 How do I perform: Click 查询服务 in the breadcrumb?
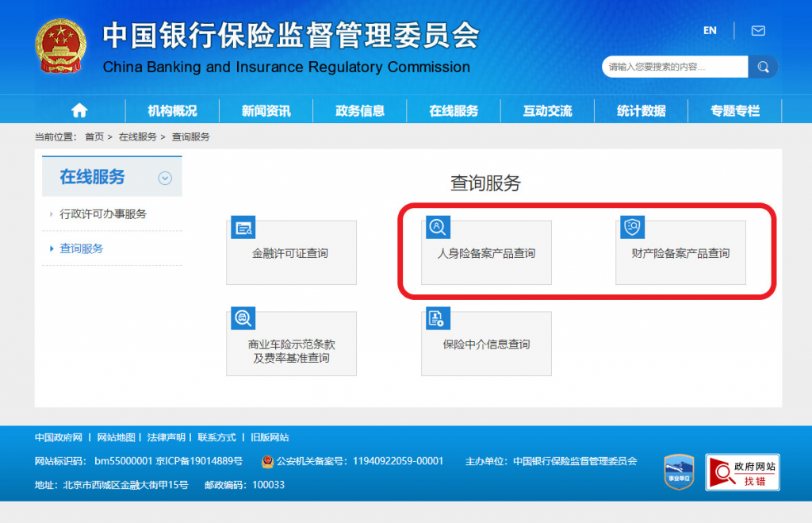(190, 137)
